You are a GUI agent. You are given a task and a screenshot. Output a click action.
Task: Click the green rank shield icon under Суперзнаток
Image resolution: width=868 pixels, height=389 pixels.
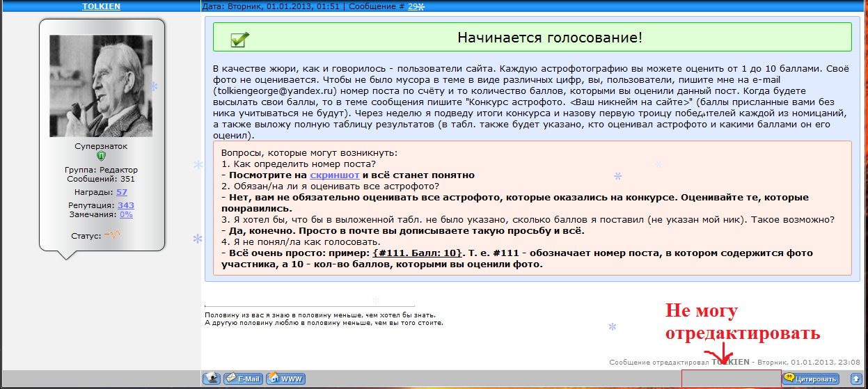pos(101,157)
